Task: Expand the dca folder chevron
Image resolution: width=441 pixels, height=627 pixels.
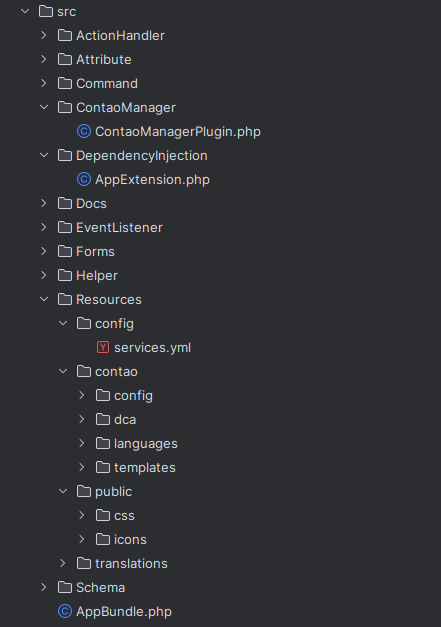Action: [82, 419]
